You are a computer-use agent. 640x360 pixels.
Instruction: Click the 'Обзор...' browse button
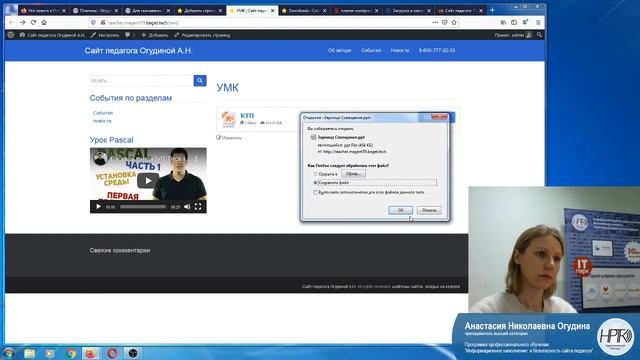point(353,173)
